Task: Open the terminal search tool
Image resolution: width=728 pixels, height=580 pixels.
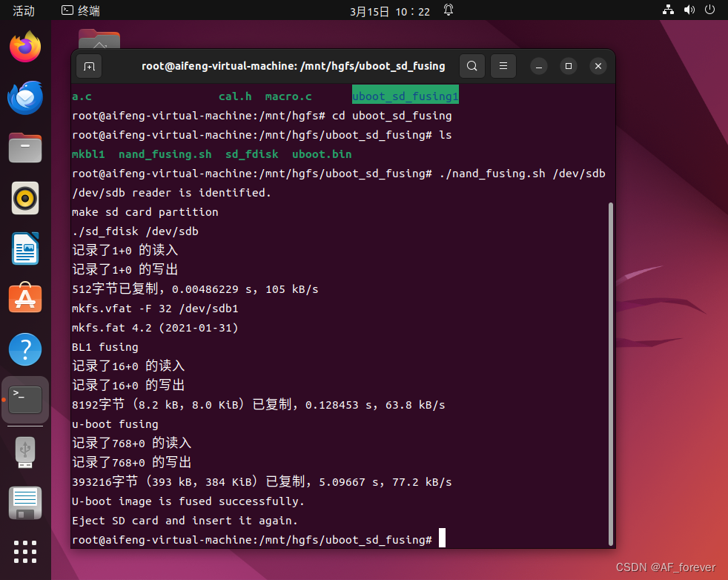Action: point(471,66)
